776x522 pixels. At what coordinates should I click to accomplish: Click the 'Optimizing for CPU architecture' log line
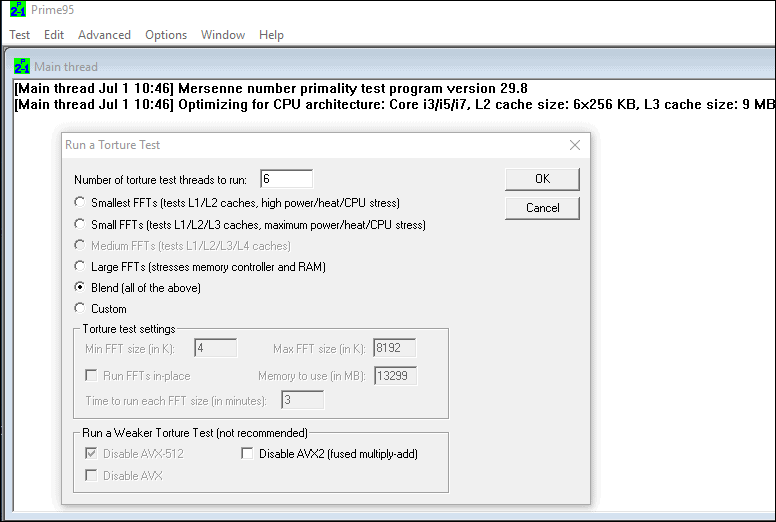[x=394, y=104]
